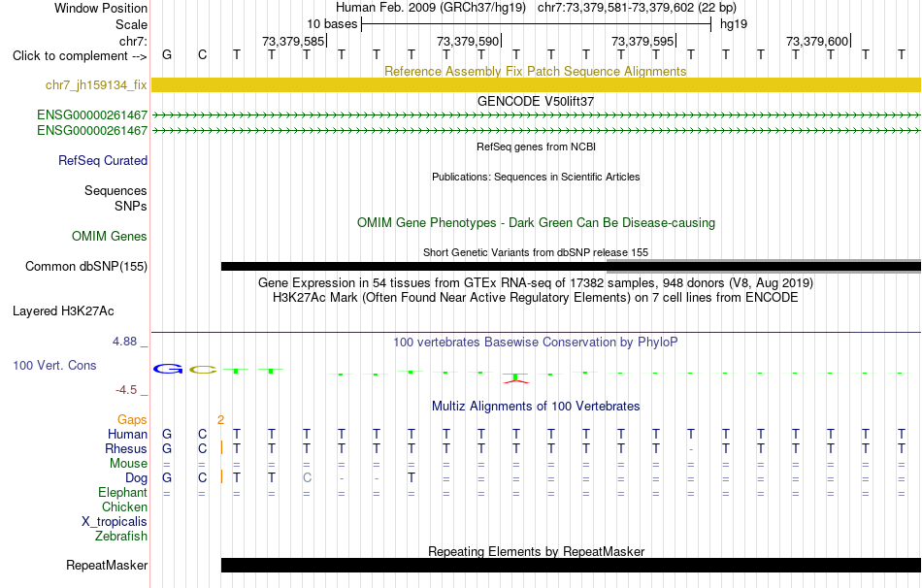922x588 pixels.
Task: Click the yellow fix patch alignment bar
Action: coord(536,85)
